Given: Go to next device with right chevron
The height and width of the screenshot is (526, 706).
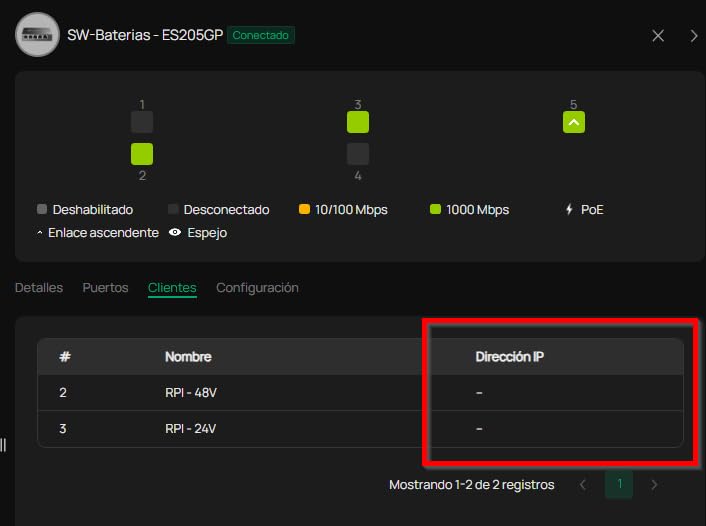Looking at the screenshot, I should point(694,36).
